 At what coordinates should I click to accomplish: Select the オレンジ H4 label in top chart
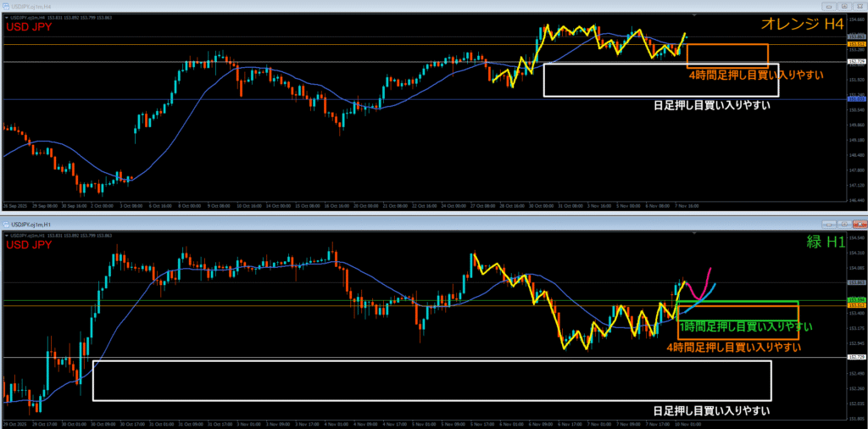point(804,23)
